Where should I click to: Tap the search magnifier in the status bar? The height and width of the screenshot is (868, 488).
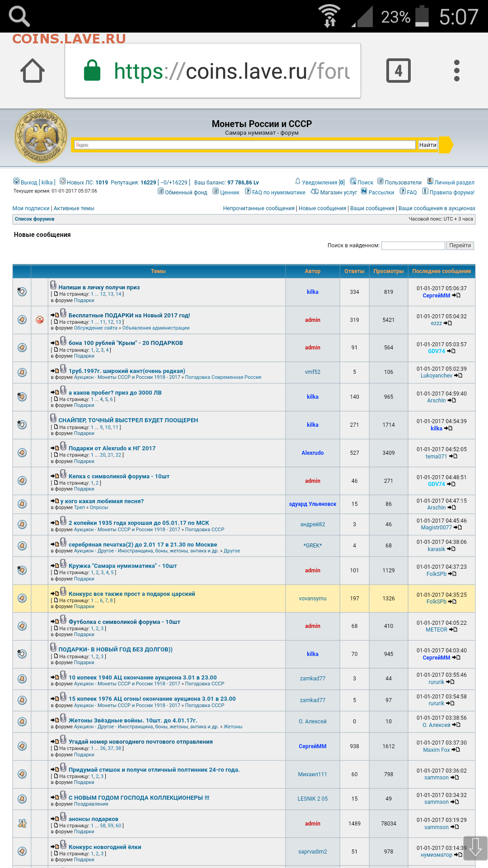click(x=19, y=16)
